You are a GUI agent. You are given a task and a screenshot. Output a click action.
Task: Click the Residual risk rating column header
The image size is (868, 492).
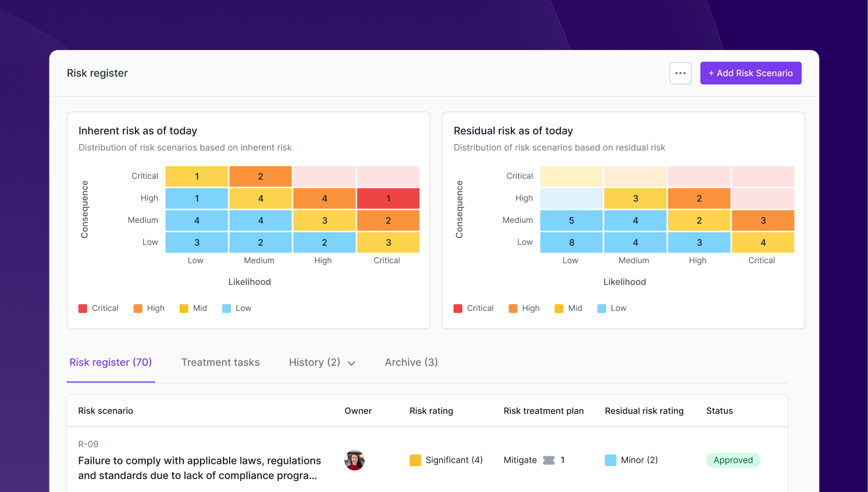[x=644, y=411]
